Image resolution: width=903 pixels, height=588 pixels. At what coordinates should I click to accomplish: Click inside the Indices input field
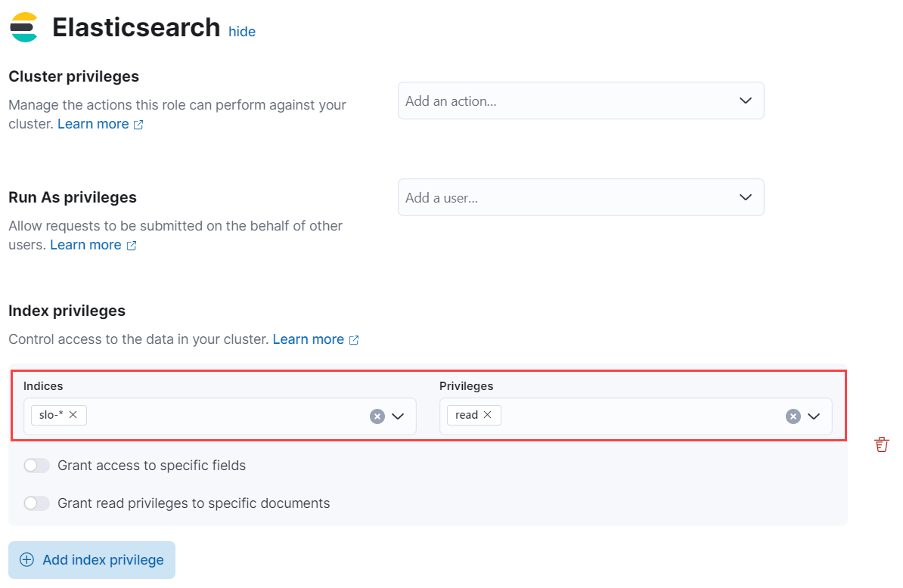[227, 416]
